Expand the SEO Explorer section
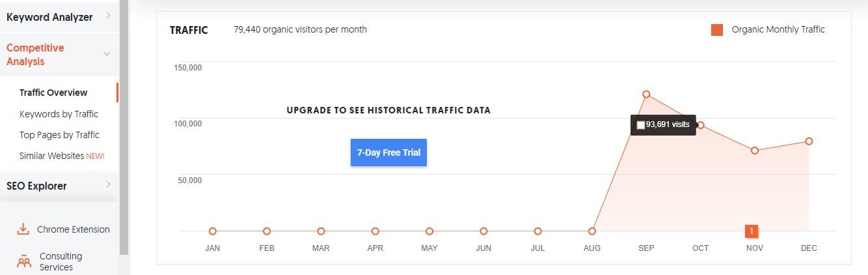Viewport: 868px width, 275px height. tap(59, 186)
